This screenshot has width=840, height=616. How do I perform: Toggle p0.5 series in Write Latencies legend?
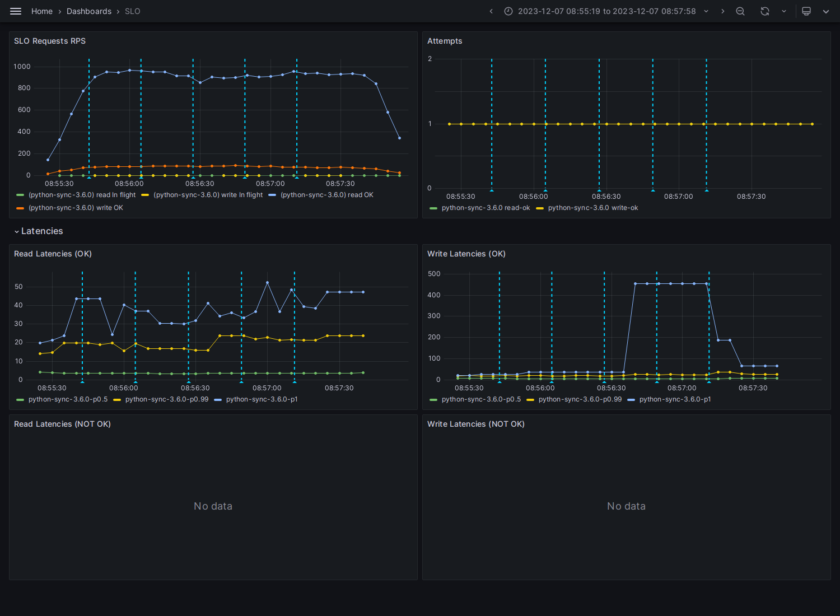pos(481,399)
